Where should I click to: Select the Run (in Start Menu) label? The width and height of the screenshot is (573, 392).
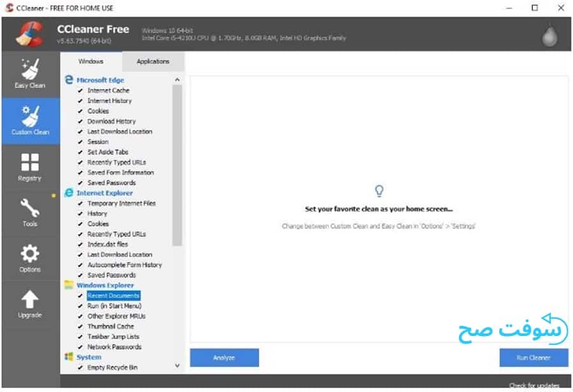tap(115, 306)
